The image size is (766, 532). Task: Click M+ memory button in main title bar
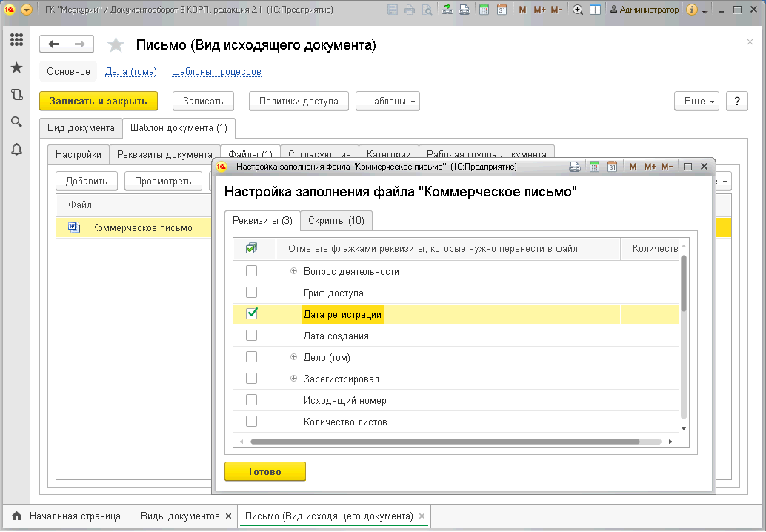[x=540, y=10]
